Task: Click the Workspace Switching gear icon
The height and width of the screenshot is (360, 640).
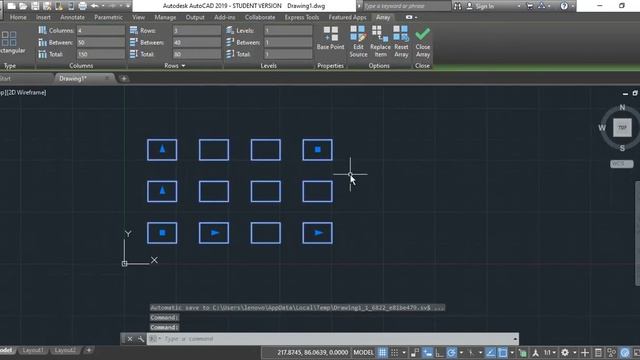Action: 565,352
